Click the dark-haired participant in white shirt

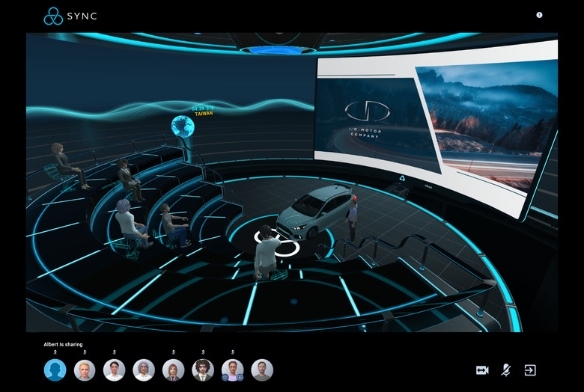point(114,370)
